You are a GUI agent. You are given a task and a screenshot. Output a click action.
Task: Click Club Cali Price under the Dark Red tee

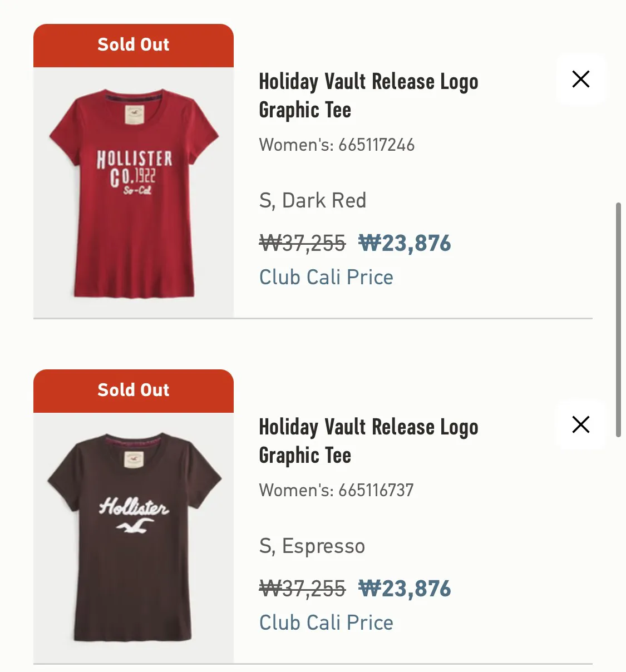(326, 276)
